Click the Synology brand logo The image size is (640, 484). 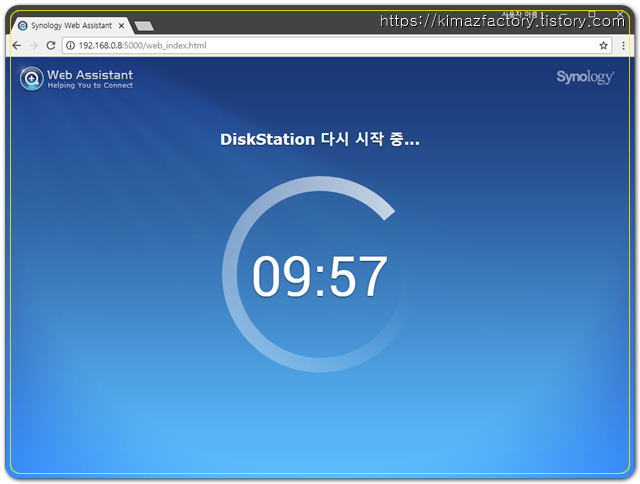pos(585,77)
